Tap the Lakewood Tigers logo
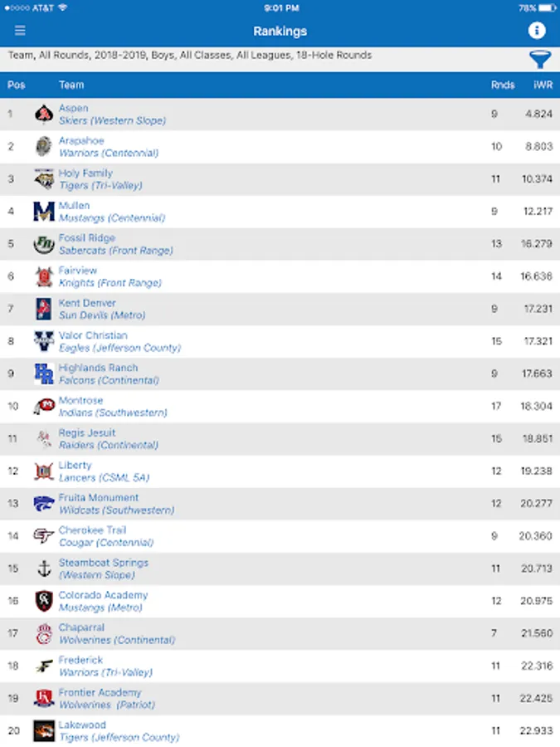 [x=44, y=730]
